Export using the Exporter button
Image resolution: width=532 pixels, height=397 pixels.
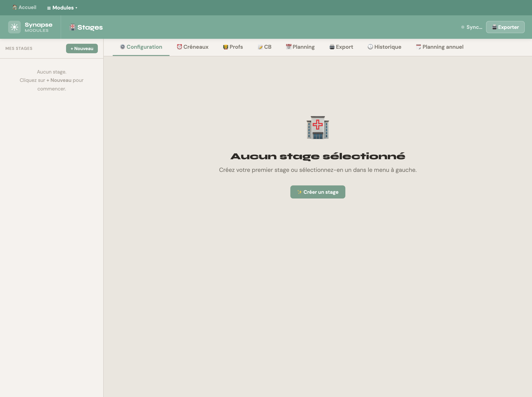click(505, 27)
